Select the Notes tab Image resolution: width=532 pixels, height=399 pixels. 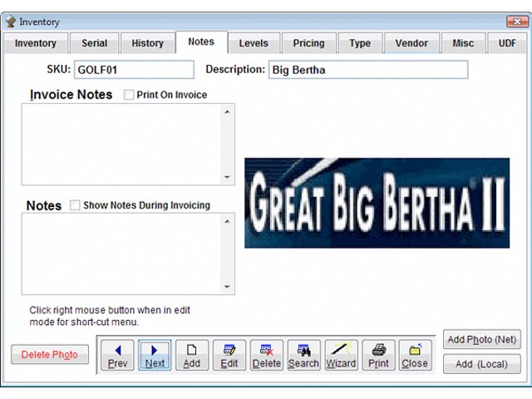pos(201,42)
